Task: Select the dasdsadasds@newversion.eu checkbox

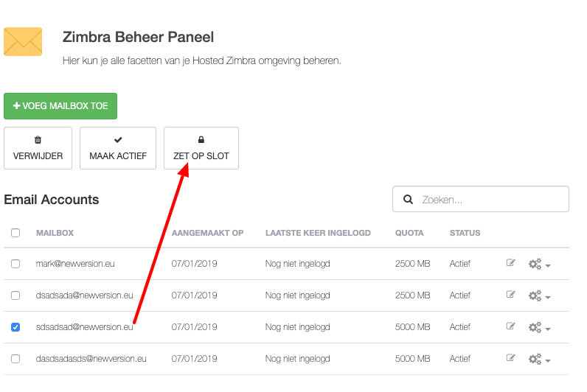Action: (x=15, y=359)
